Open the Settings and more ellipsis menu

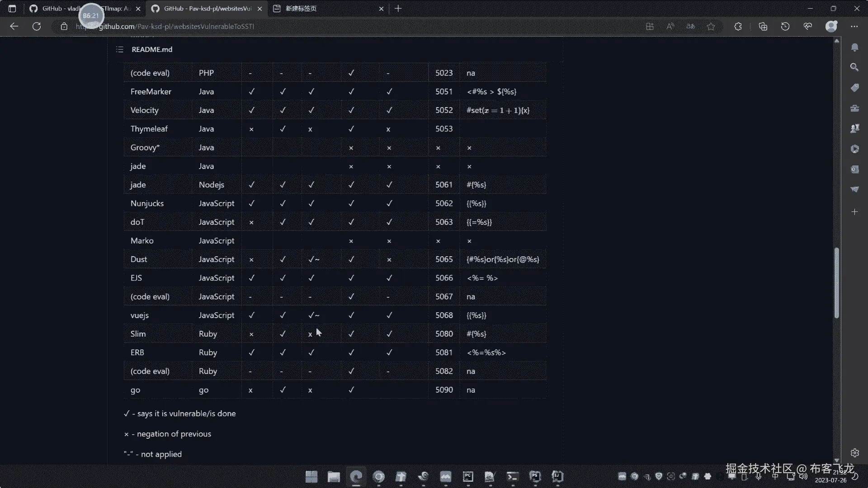click(854, 26)
